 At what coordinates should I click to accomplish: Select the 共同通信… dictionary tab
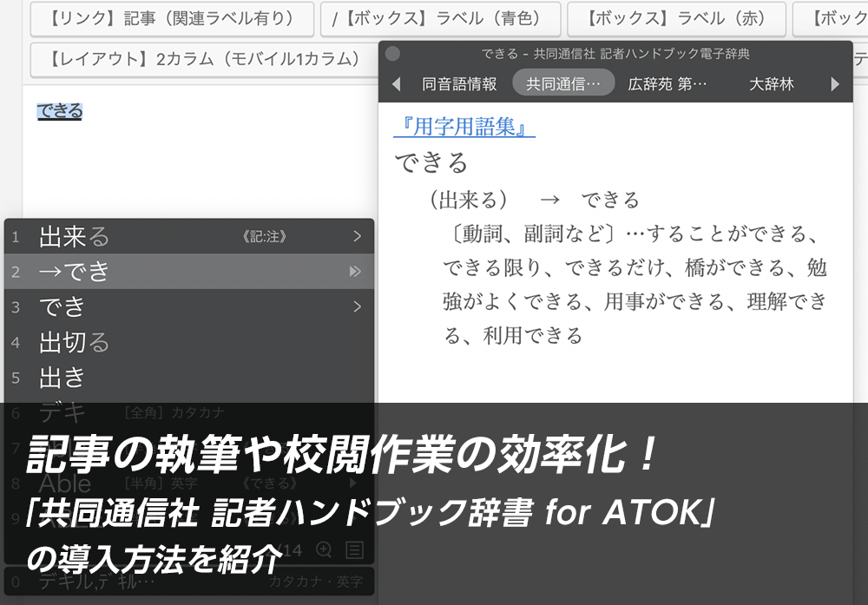563,83
